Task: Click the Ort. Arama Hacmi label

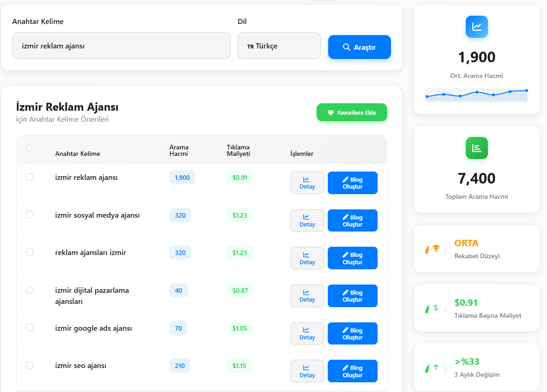Action: [x=476, y=76]
